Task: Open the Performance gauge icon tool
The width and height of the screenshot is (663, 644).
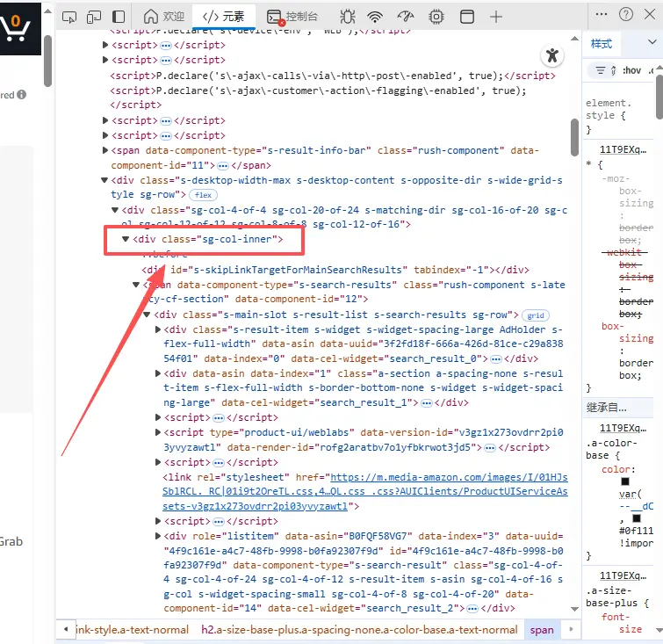Action: point(405,17)
